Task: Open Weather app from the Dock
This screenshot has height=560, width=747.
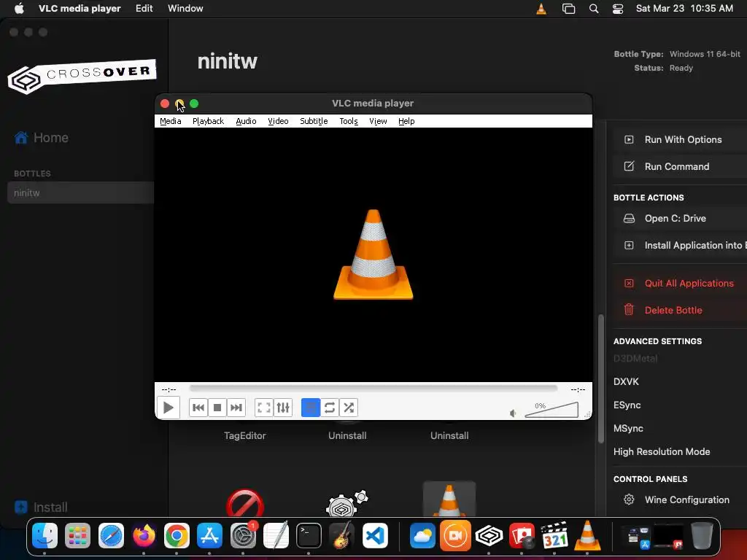Action: [x=422, y=535]
